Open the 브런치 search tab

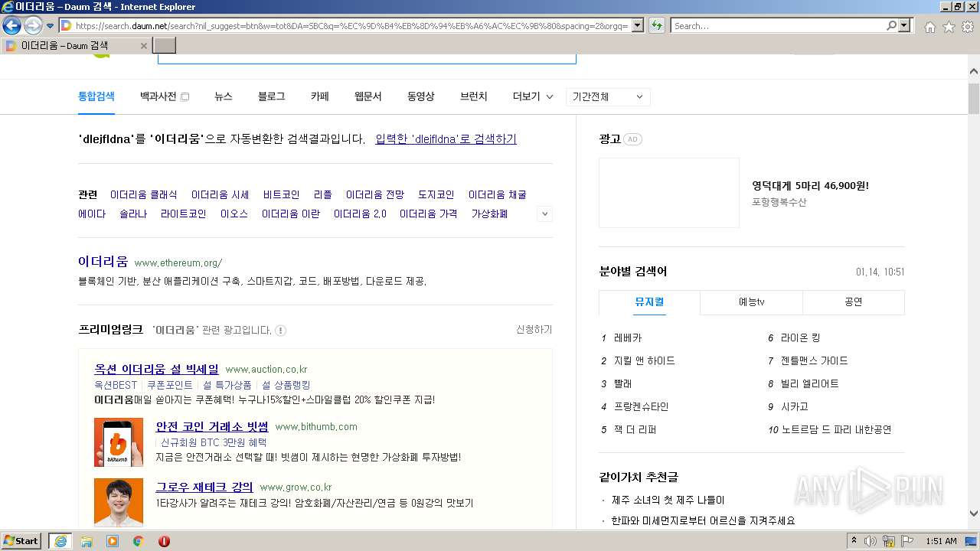(474, 96)
